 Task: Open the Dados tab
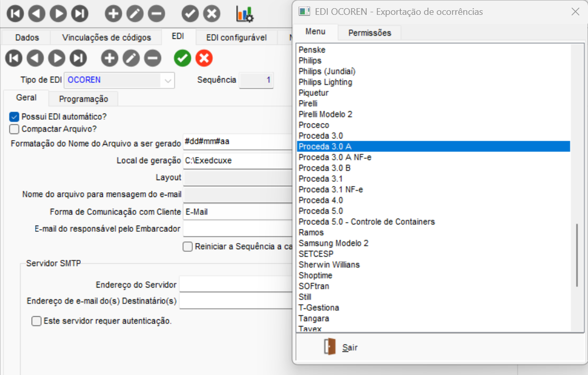(27, 37)
